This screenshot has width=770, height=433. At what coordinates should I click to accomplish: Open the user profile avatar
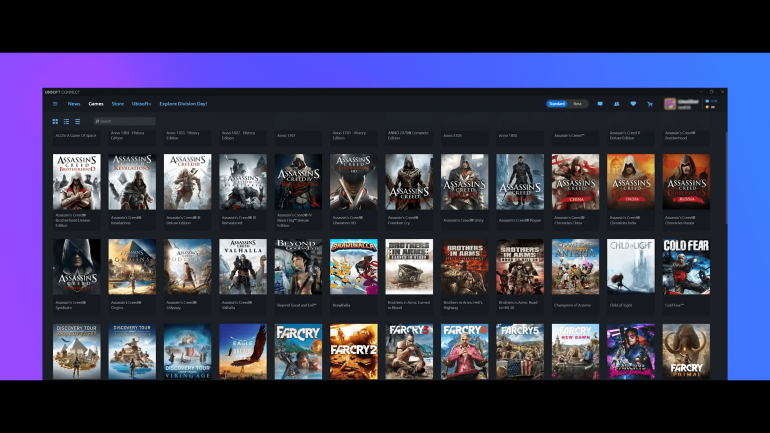(x=670, y=104)
